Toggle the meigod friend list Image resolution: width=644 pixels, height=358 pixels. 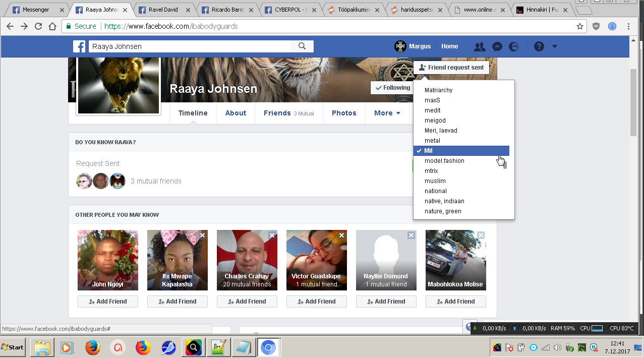click(x=461, y=121)
